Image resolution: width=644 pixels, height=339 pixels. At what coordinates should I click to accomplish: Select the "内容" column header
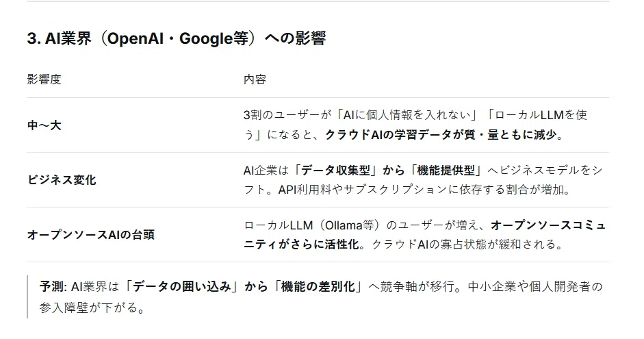point(255,79)
